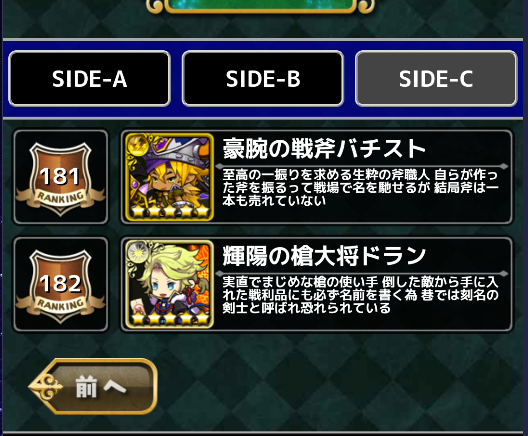Select the SIDE-C tab
528x436 pixels.
[x=436, y=78]
